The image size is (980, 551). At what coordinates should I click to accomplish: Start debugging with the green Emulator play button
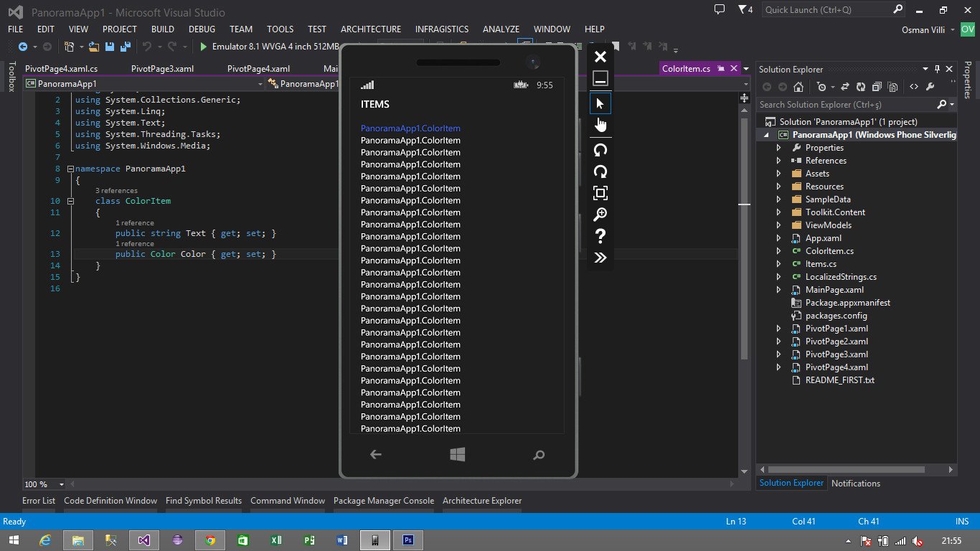(204, 47)
